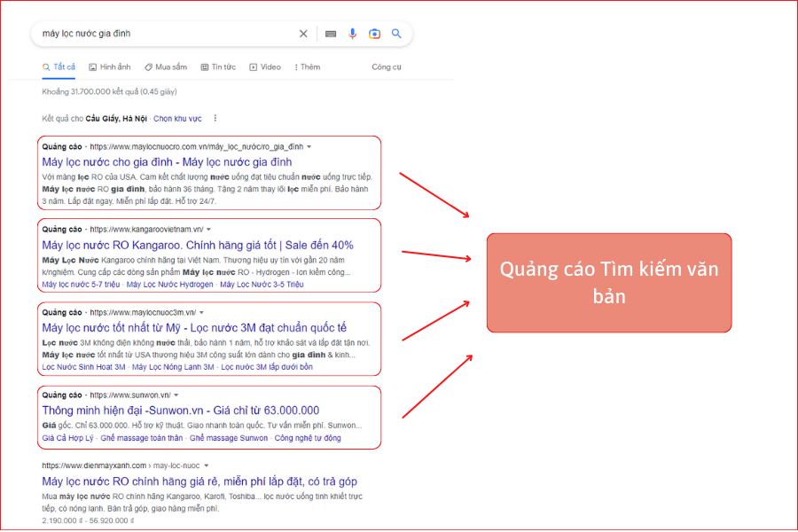Clear the search query with the X icon
The image size is (798, 532).
pos(303,34)
